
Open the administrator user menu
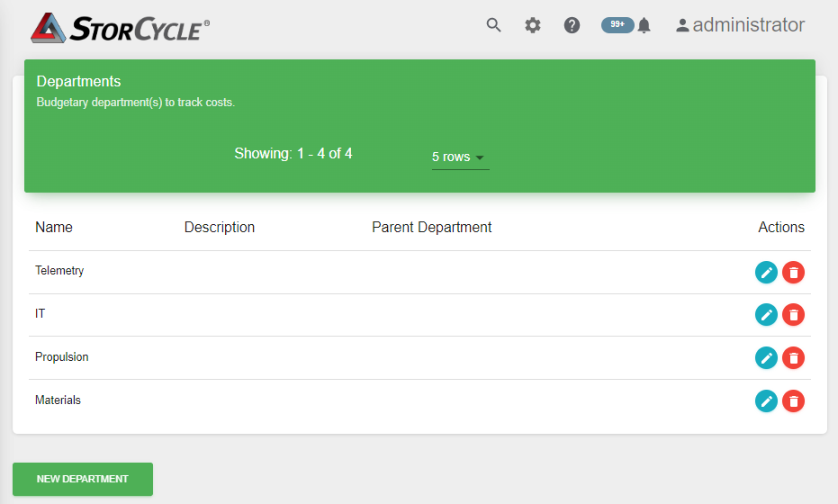coord(740,25)
